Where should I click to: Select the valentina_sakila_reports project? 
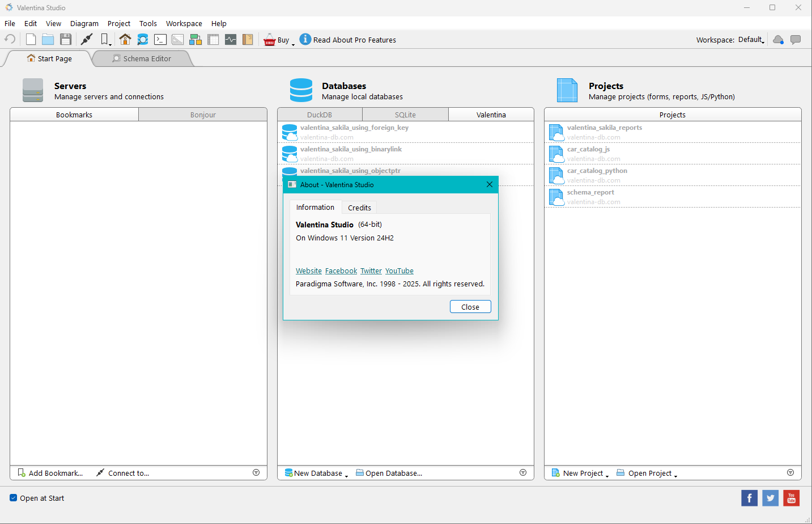673,132
